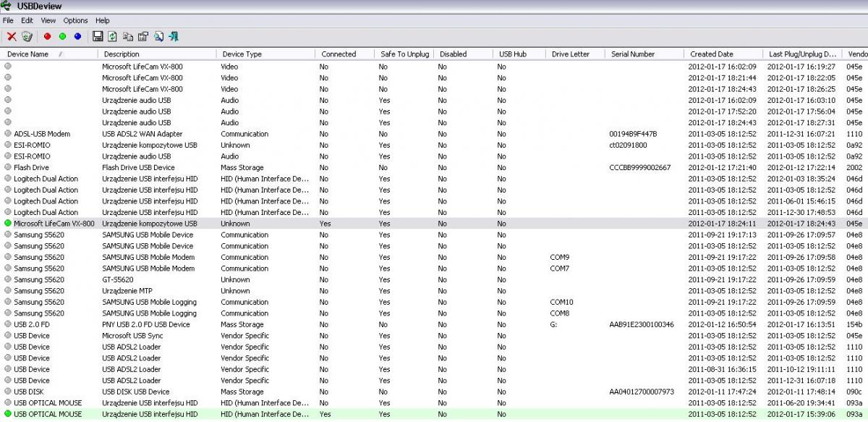Viewport: 868px width, 422px height.
Task: Sort by the Description column header
Action: pos(157,54)
